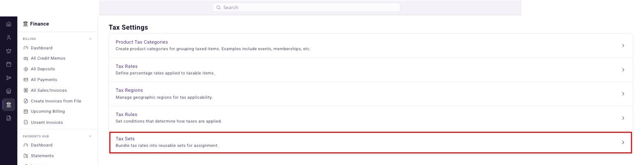The width and height of the screenshot is (644, 165).
Task: Open Tax Rules via its right chevron
Action: 623,118
